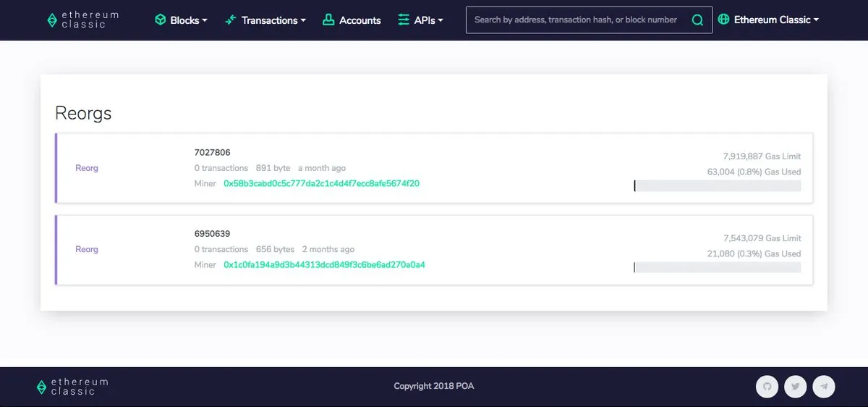Click the Ethereum Classic logo in header
Image resolution: width=868 pixels, height=407 pixels.
(82, 20)
